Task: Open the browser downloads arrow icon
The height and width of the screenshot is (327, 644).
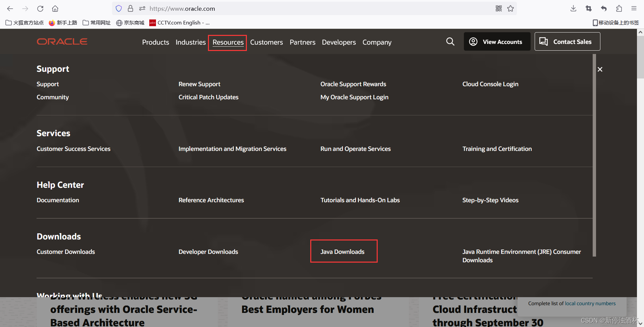Action: click(574, 9)
